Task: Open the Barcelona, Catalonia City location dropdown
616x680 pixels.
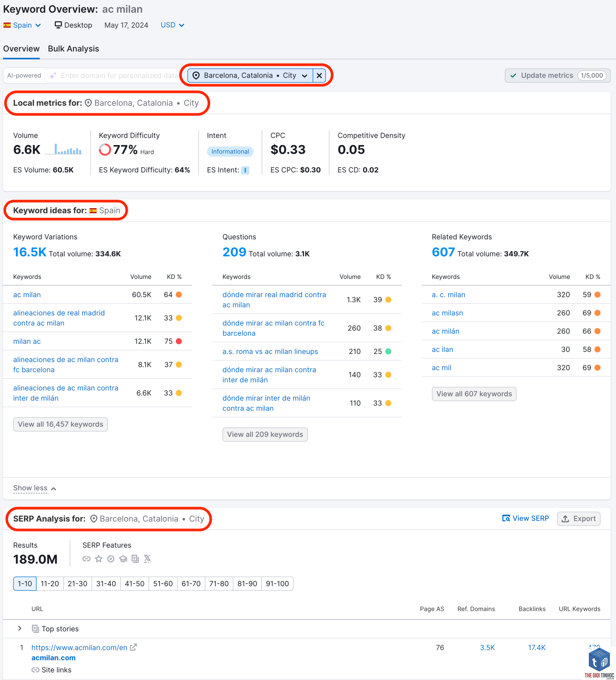Action: (250, 75)
